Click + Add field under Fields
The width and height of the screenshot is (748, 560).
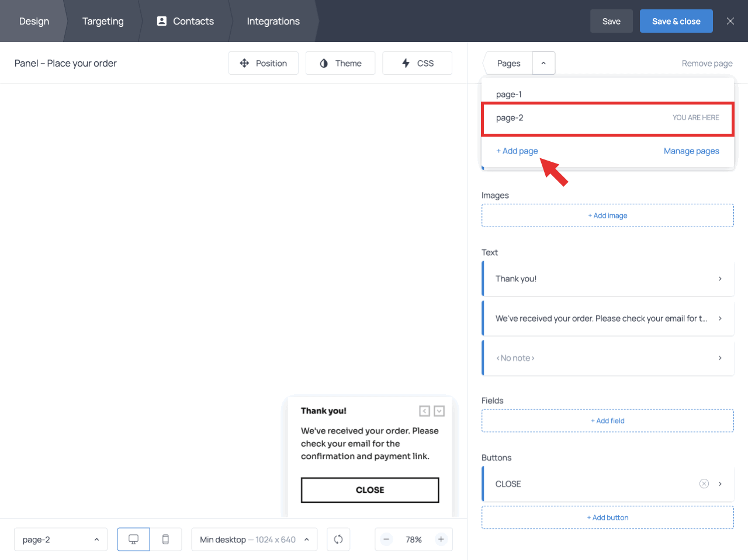coord(608,420)
